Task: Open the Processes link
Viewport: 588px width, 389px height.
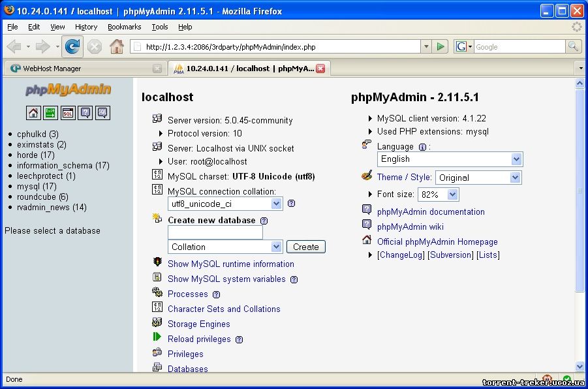Action: (187, 294)
